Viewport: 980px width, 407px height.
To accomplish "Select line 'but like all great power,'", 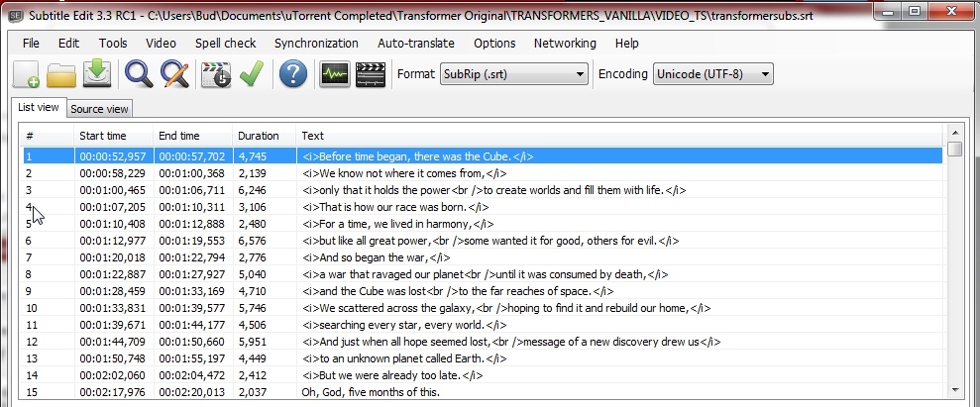I will coord(483,241).
